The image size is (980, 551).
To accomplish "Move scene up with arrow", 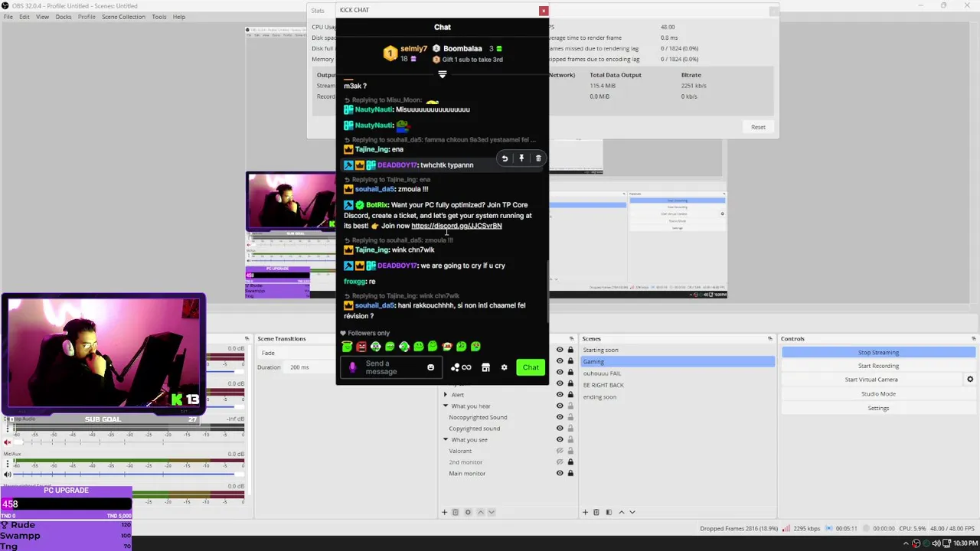I will (x=622, y=512).
